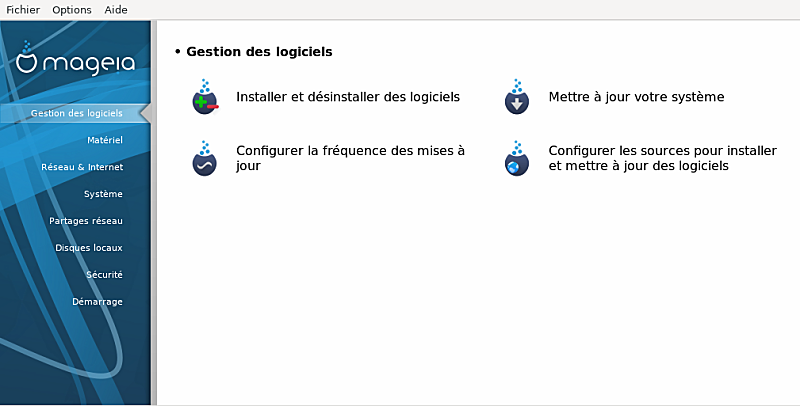Open Installer et désinstaller des logiciels

(348, 98)
